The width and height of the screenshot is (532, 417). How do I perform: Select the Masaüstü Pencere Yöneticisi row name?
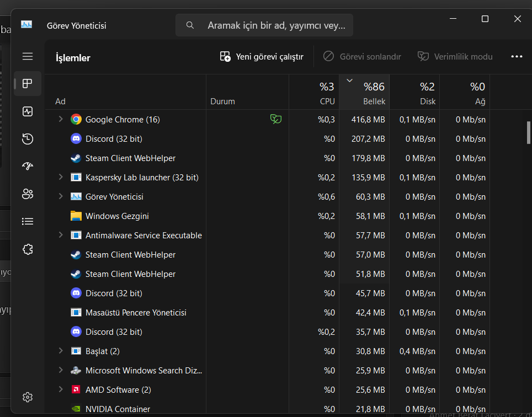point(136,313)
